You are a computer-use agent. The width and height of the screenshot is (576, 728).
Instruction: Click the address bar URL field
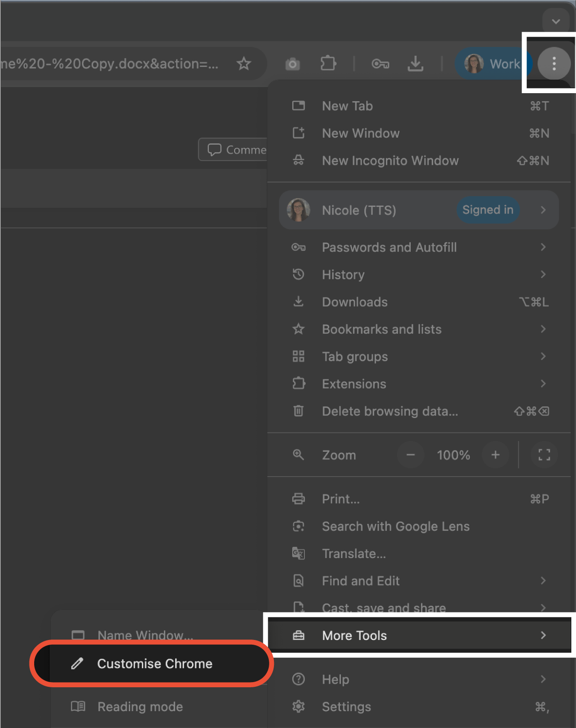coord(110,64)
